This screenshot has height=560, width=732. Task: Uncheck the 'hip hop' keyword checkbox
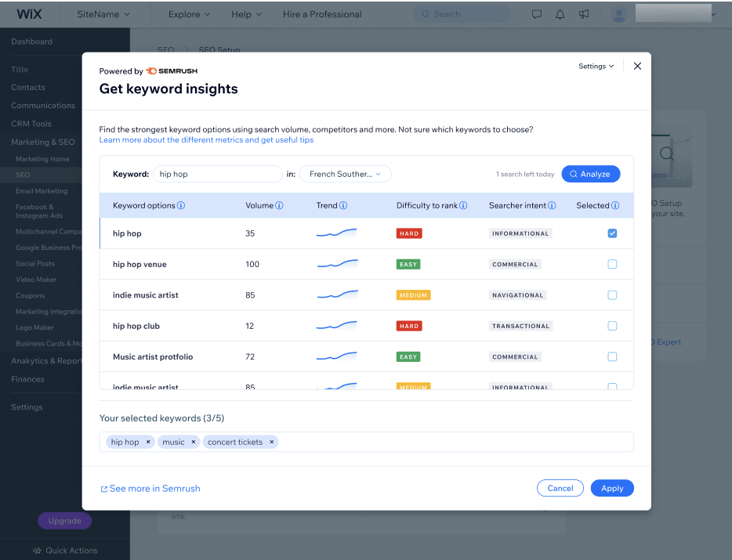tap(612, 233)
